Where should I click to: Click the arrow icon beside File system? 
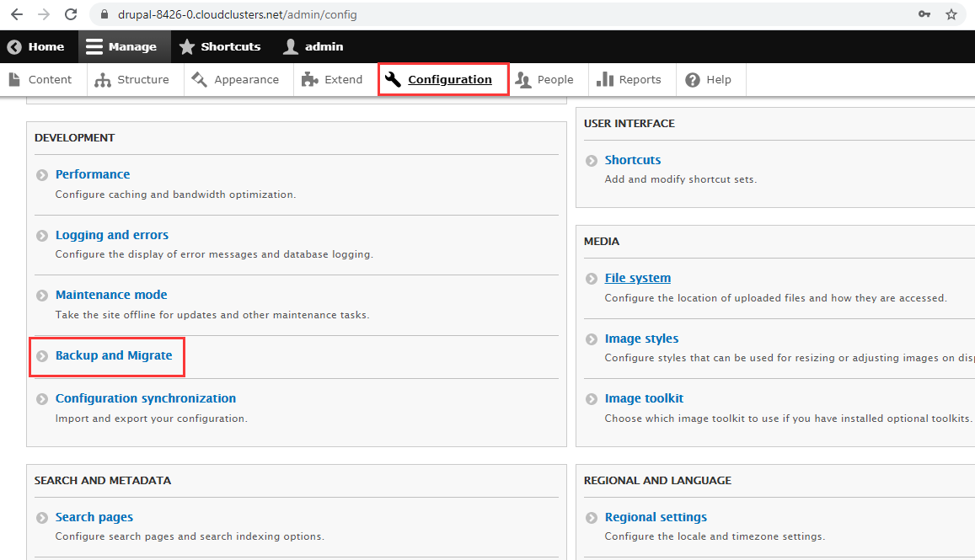tap(592, 279)
